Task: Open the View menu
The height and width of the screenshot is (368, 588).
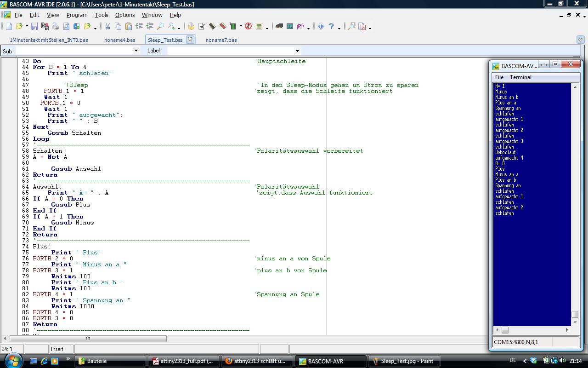Action: click(53, 15)
